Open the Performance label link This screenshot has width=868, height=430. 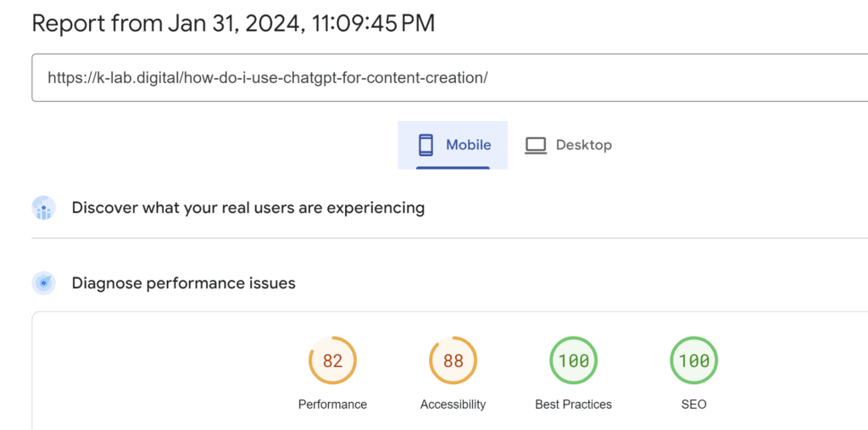click(332, 405)
